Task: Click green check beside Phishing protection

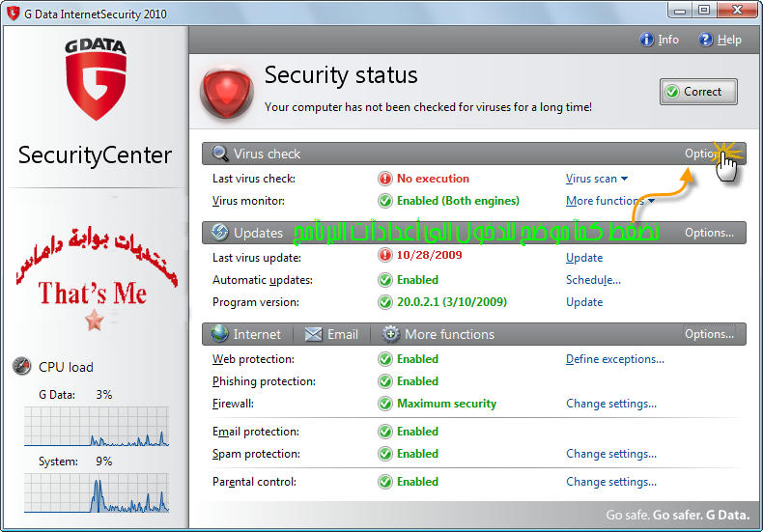Action: 385,381
